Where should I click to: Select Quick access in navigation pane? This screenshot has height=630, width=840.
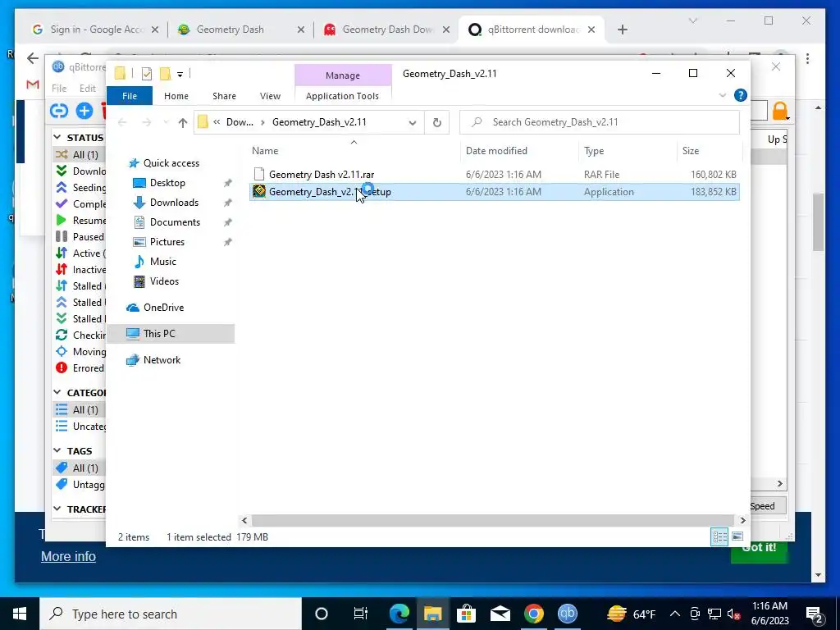click(x=171, y=163)
